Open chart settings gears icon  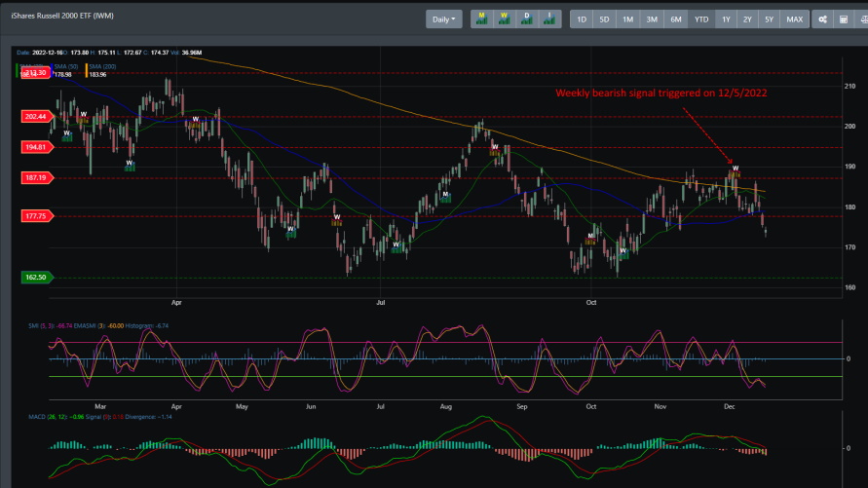coord(822,19)
